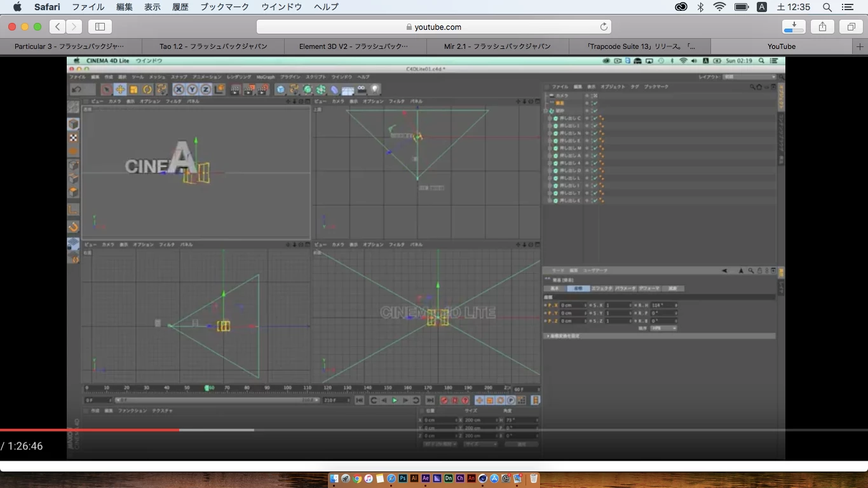
Task: Open Safari ブックマーク menu
Action: click(224, 7)
